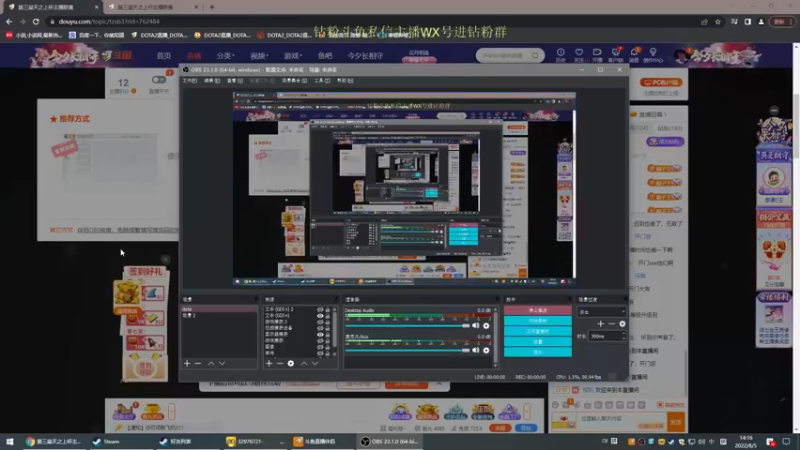Click Chrome reload page icon

pos(36,21)
